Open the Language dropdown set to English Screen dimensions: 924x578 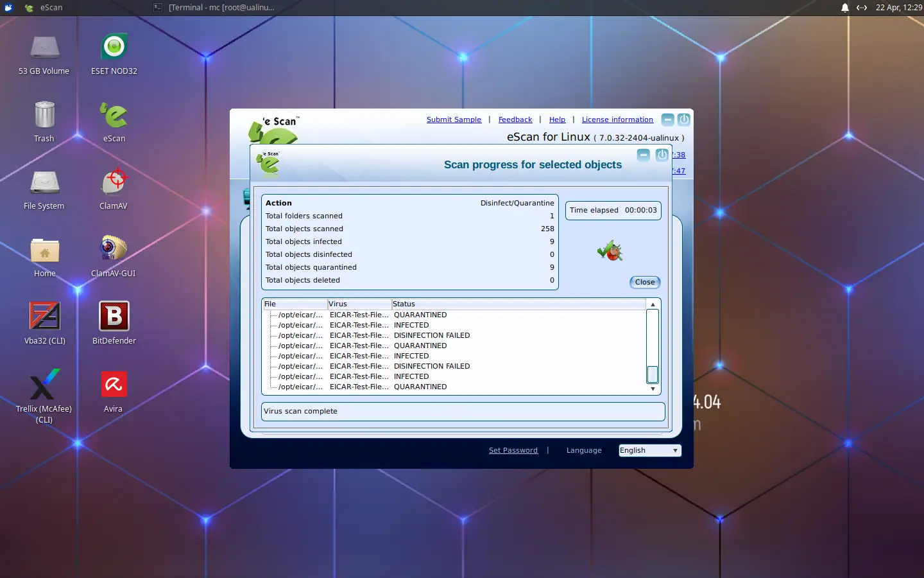point(649,450)
